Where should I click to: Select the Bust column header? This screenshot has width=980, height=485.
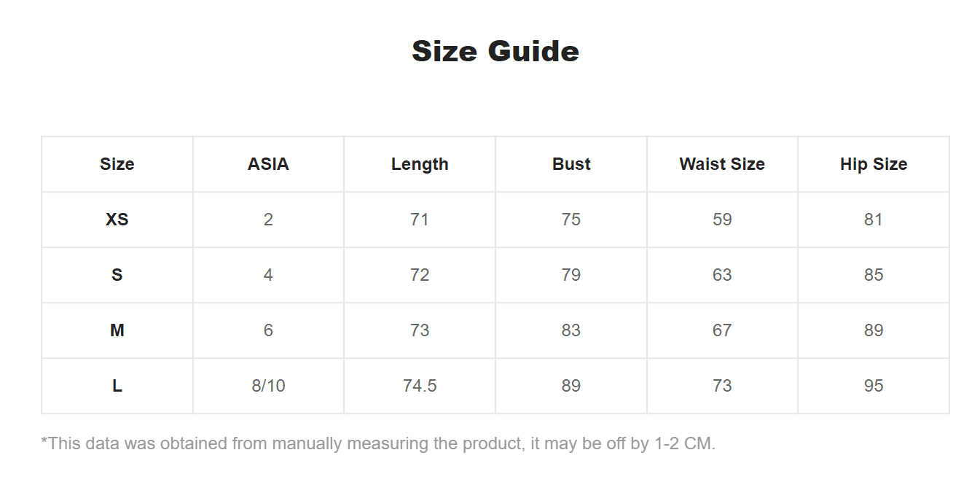(571, 164)
